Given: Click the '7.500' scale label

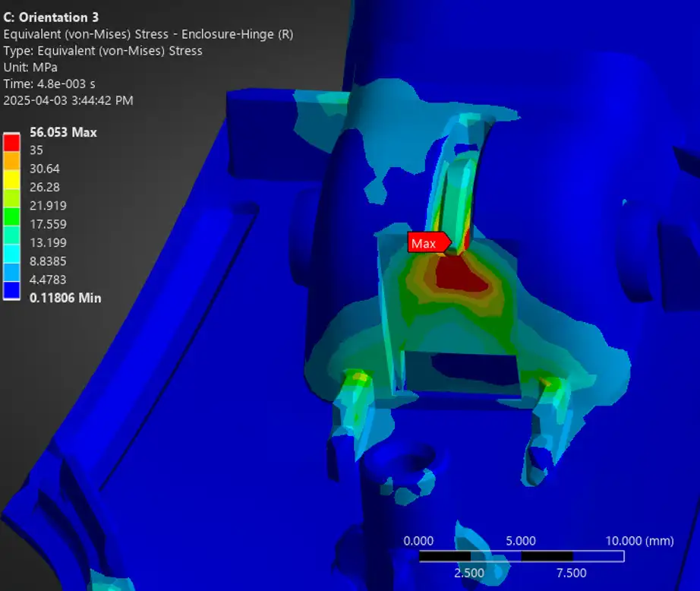Looking at the screenshot, I should pos(572,573).
